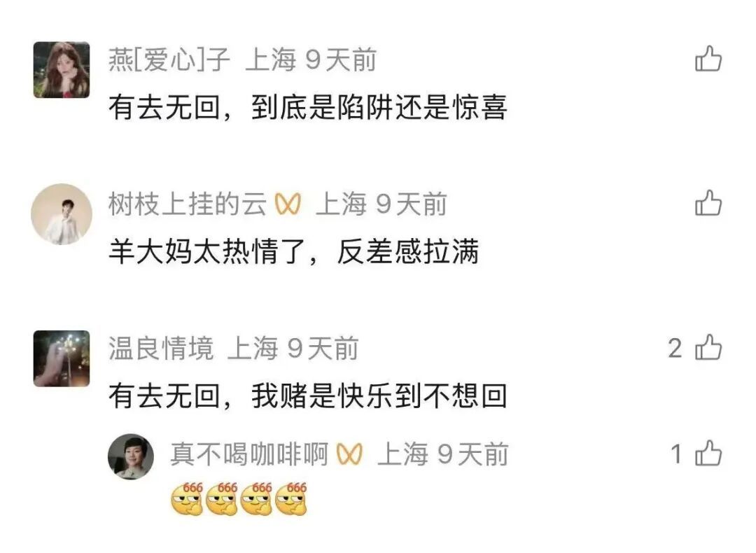This screenshot has height=553, width=756.
Task: Tap the like count 2 on 温良情境's comment
Action: point(675,348)
